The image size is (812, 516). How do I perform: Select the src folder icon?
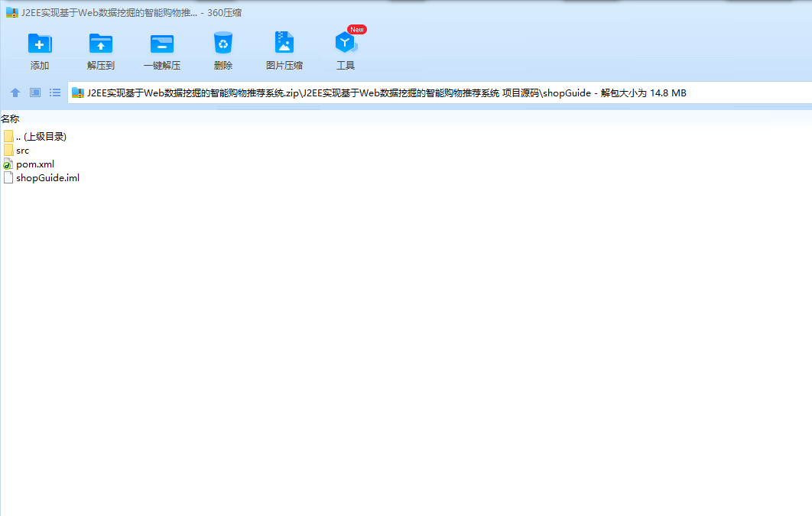point(8,150)
